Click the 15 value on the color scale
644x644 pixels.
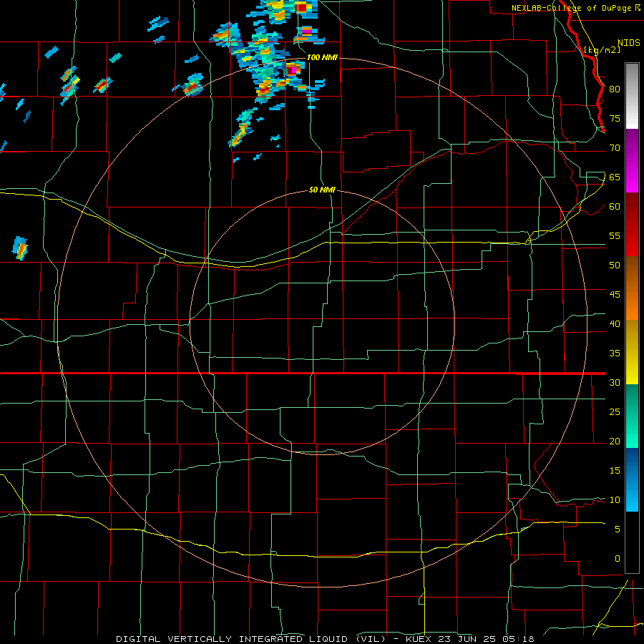pyautogui.click(x=615, y=470)
